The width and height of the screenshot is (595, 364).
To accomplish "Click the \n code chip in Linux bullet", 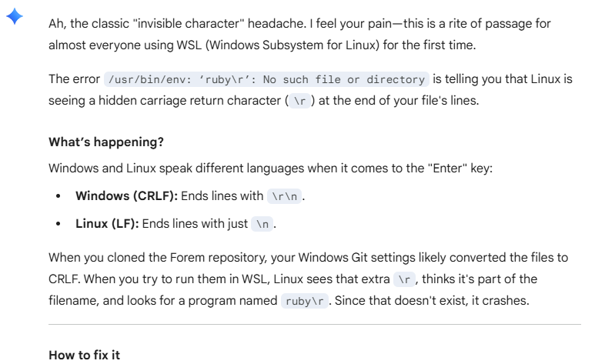I will [262, 224].
